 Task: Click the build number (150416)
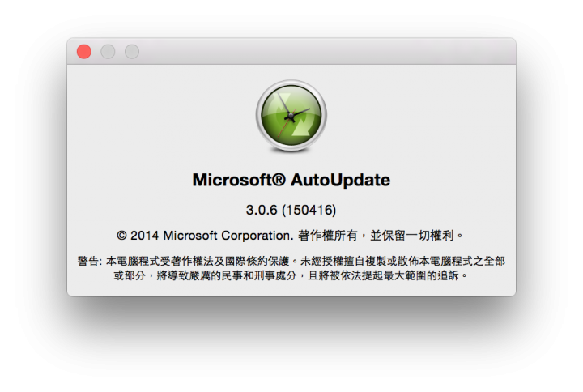point(309,210)
